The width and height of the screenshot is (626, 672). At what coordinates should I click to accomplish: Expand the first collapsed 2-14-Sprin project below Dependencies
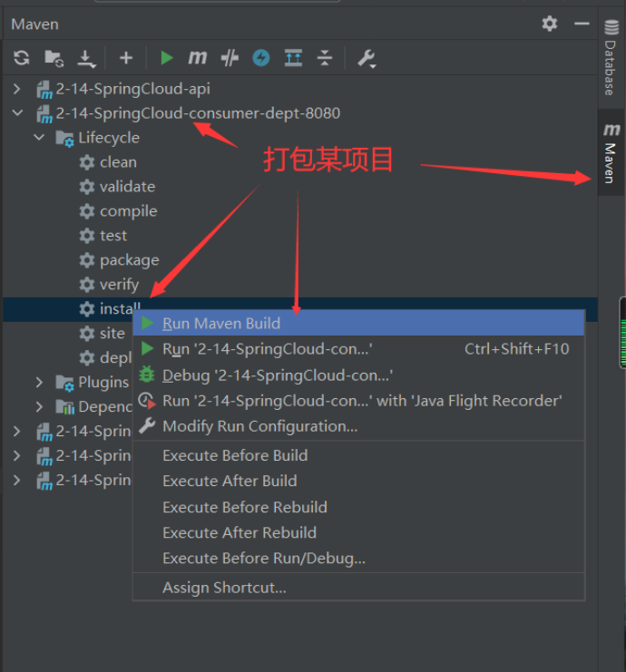click(16, 431)
